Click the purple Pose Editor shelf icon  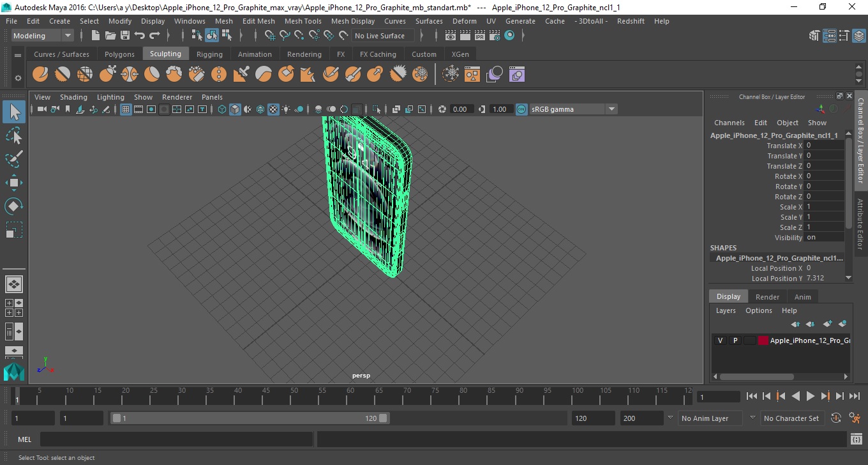[516, 75]
